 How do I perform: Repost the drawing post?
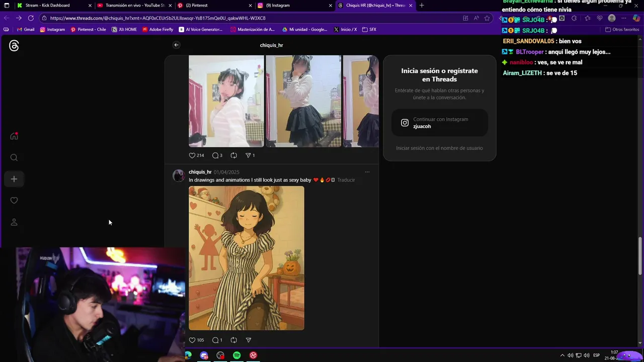(233, 340)
